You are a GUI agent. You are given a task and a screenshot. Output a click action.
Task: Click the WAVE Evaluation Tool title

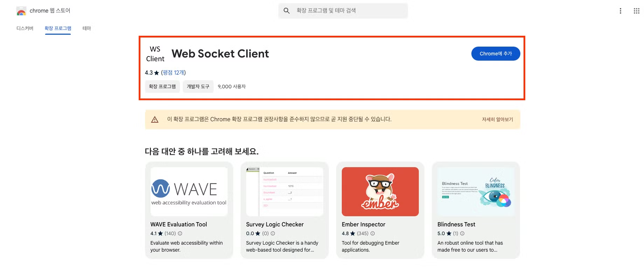179,224
